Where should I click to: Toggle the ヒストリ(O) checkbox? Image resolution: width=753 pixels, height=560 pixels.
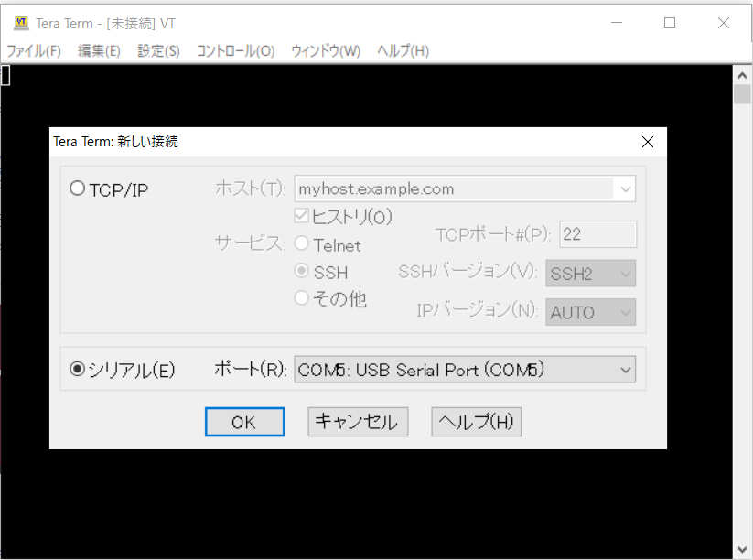point(300,216)
